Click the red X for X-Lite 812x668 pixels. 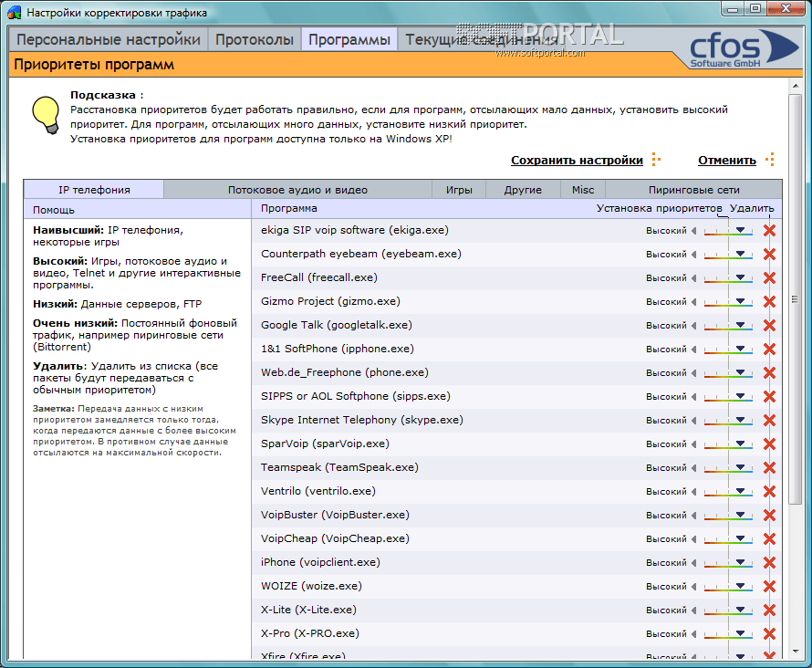[x=769, y=610]
